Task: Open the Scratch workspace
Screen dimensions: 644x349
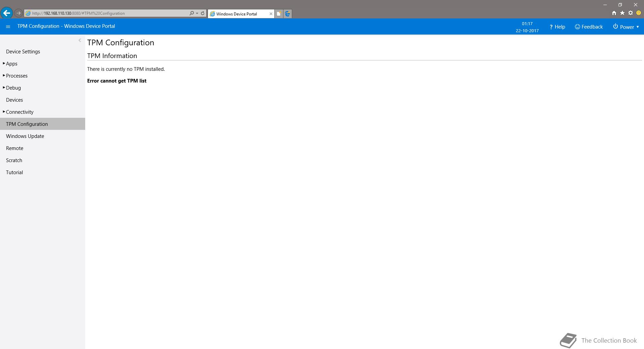Action: [14, 160]
